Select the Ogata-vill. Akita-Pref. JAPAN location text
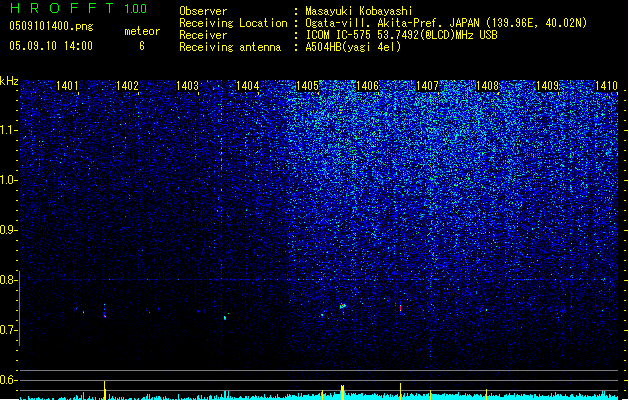The width and height of the screenshot is (629, 400). pyautogui.click(x=446, y=23)
